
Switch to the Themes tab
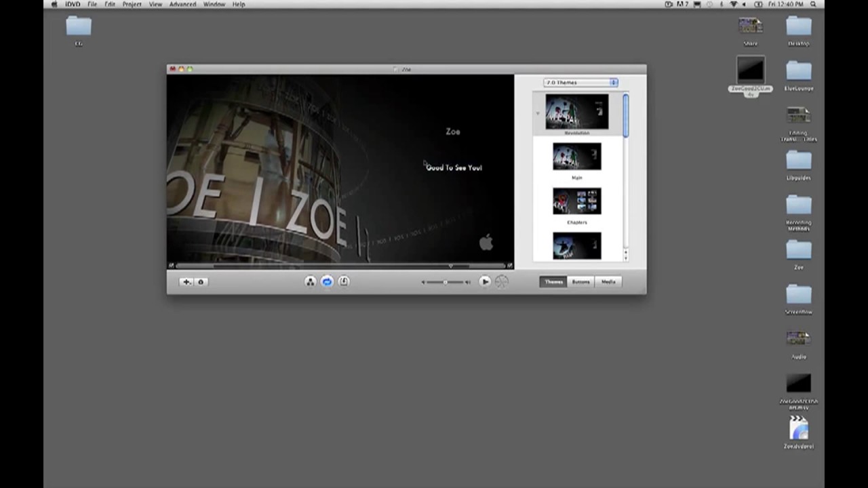[553, 282]
